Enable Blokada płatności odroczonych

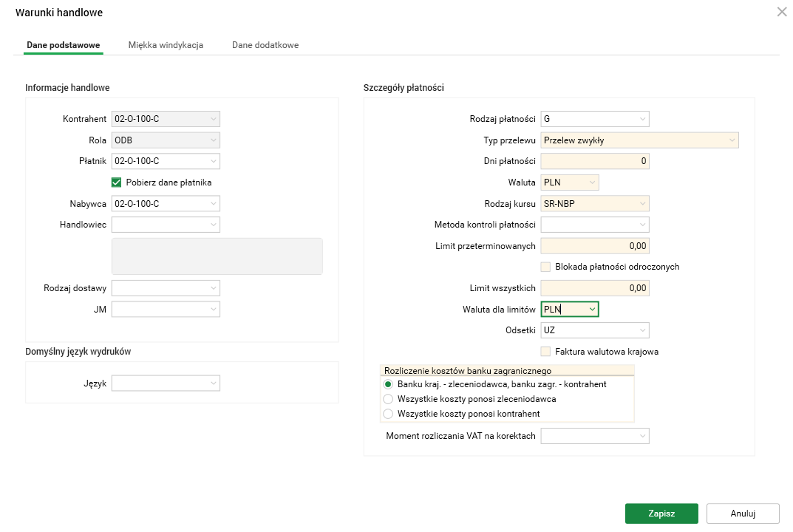pyautogui.click(x=545, y=267)
